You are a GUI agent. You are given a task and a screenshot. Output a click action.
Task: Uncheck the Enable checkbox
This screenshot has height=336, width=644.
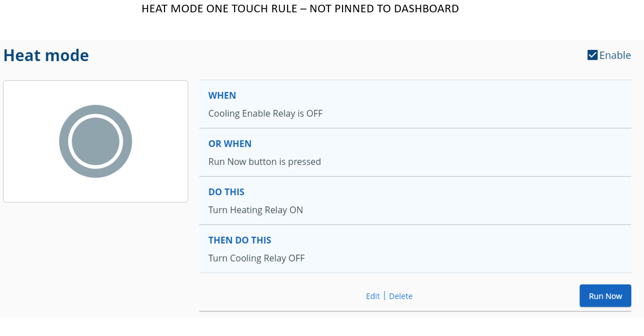coord(592,55)
